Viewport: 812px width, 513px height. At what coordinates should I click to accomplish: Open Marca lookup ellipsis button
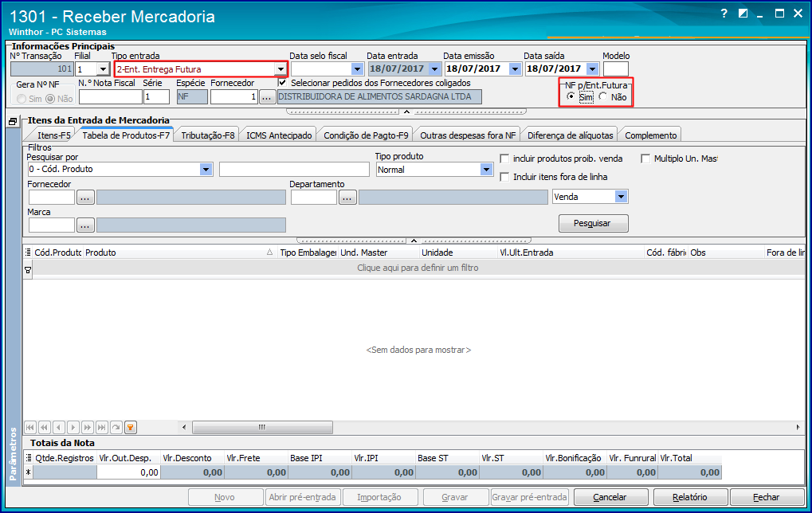tap(85, 225)
